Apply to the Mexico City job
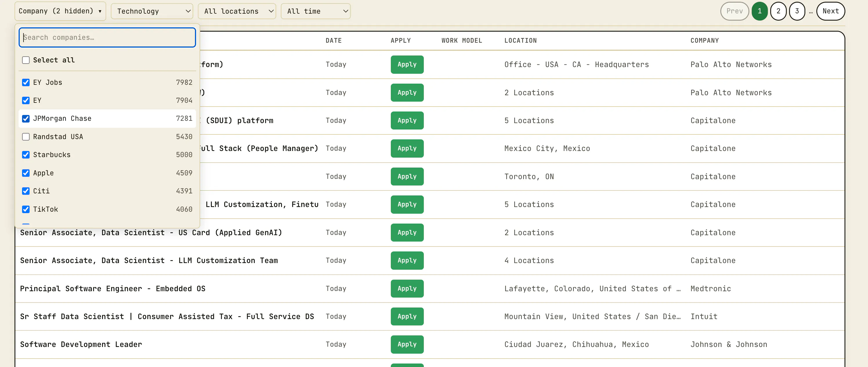Screen dimensions: 868x367 coord(407,148)
